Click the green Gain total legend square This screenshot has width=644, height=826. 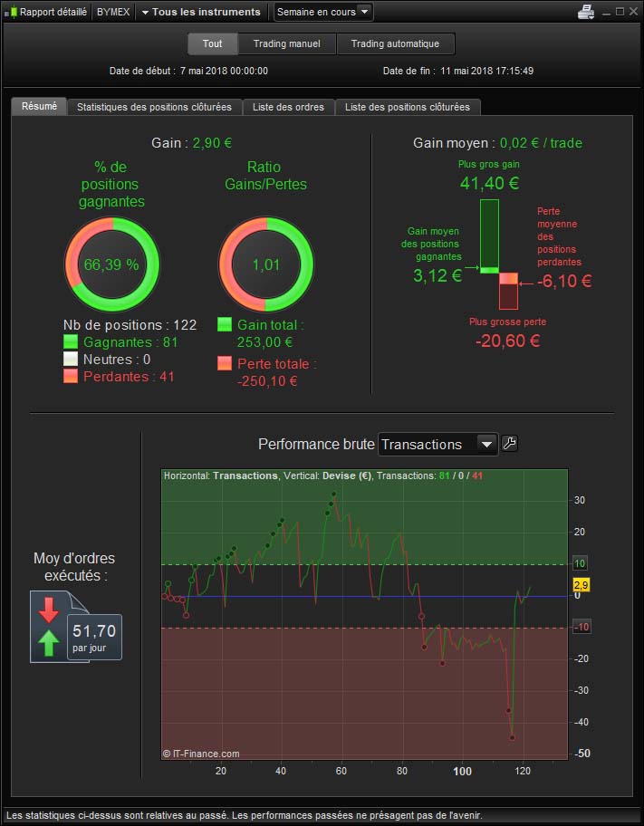tap(226, 324)
